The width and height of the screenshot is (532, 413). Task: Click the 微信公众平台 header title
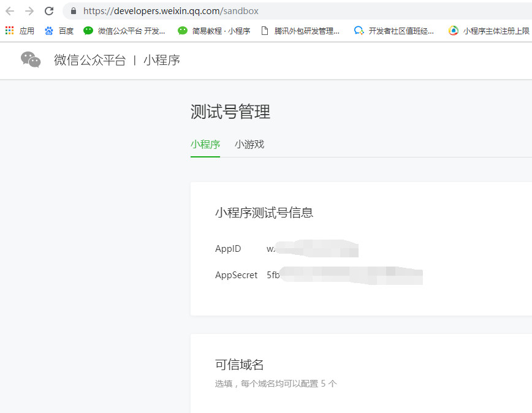[x=90, y=60]
